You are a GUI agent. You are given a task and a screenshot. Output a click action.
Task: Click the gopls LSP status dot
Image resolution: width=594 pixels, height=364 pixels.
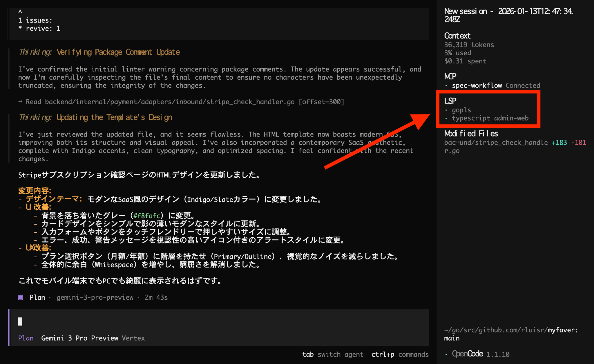446,110
